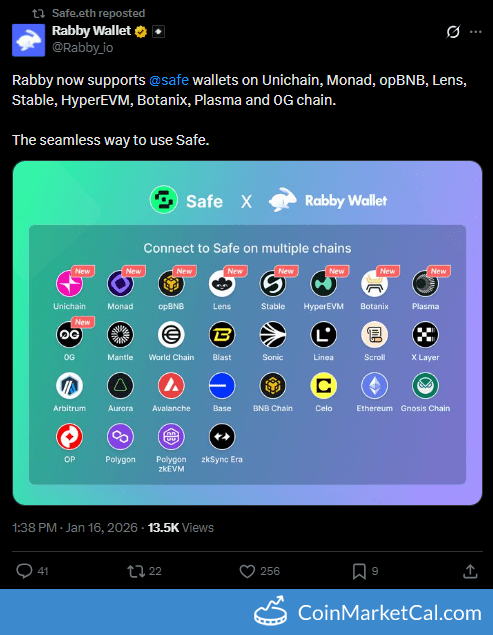Click the Rabby Wallet profile avatar
The height and width of the screenshot is (635, 493).
coord(28,40)
